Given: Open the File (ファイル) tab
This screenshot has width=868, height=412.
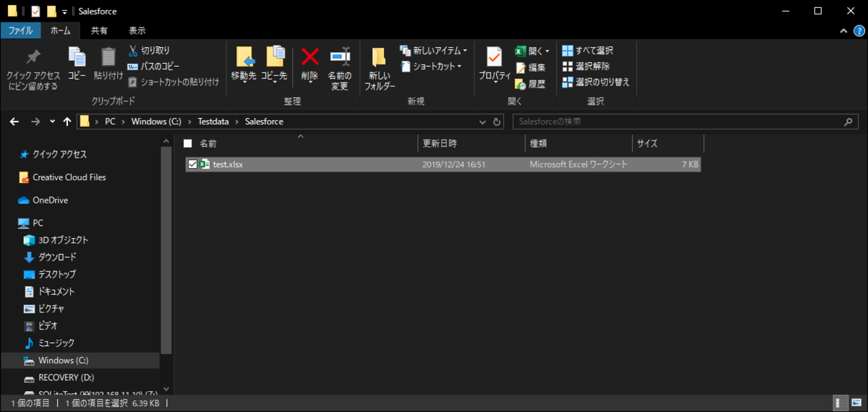Looking at the screenshot, I should (x=20, y=30).
